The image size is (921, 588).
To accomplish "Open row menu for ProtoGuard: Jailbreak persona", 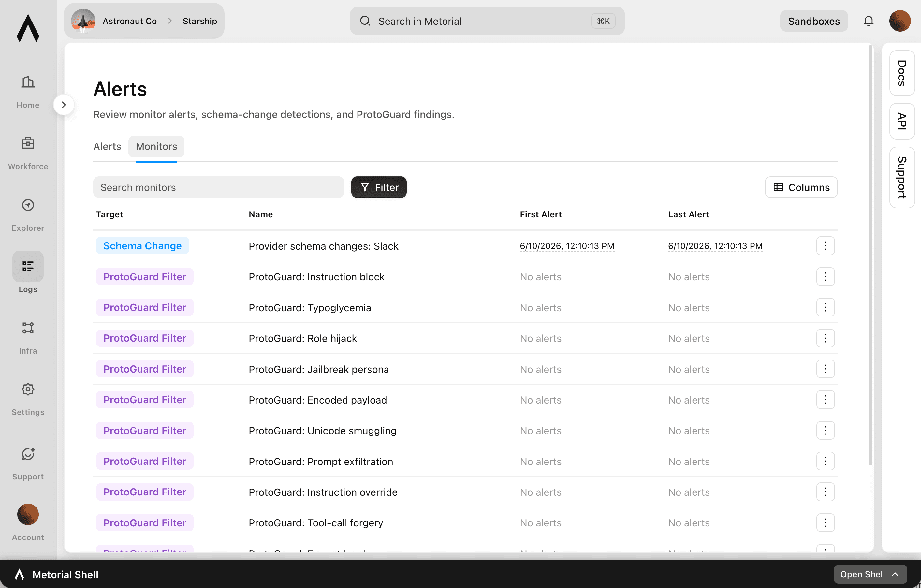I will tap(825, 369).
